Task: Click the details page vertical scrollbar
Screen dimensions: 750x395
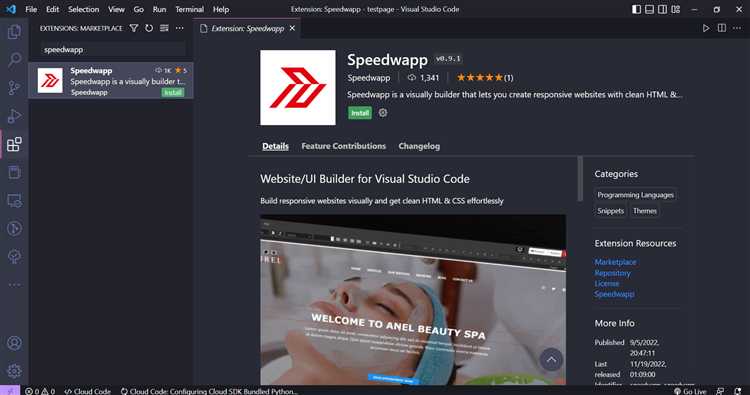Action: [x=580, y=178]
